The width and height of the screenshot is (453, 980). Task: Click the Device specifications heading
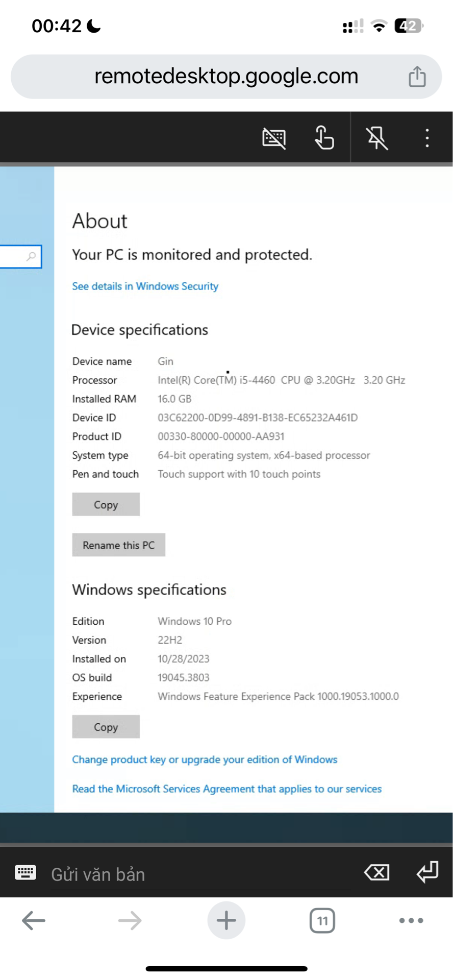tap(140, 330)
